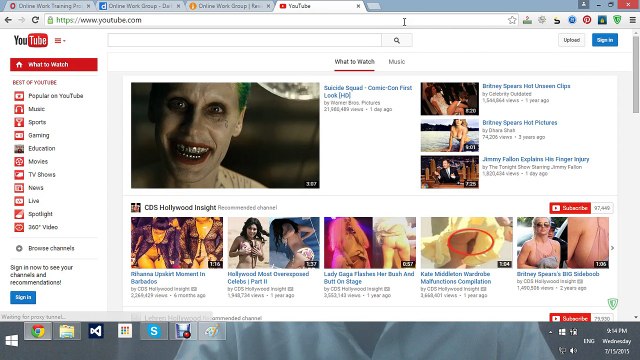The width and height of the screenshot is (640, 360).
Task: Sign in using the sidebar blue button
Action: point(23,297)
